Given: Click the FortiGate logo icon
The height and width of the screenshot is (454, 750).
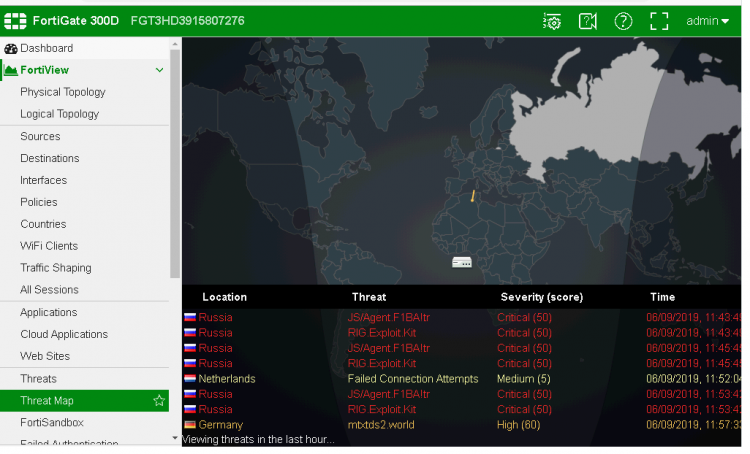Looking at the screenshot, I should (x=15, y=21).
